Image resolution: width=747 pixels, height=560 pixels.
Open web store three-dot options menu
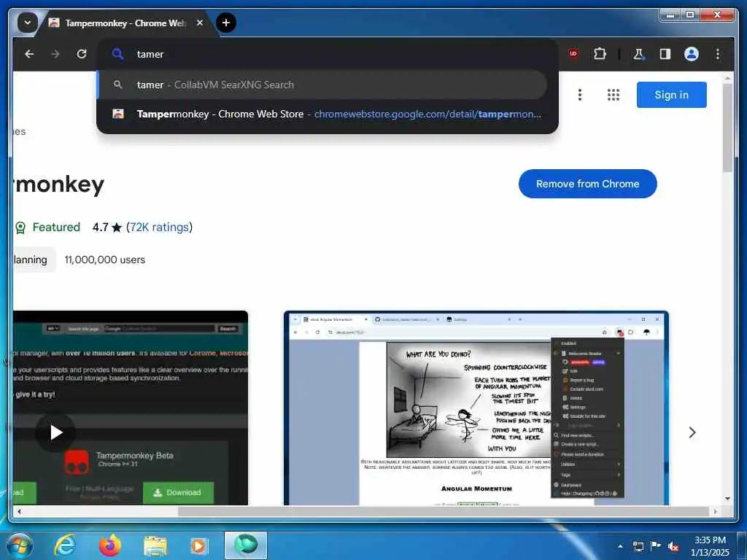click(580, 95)
